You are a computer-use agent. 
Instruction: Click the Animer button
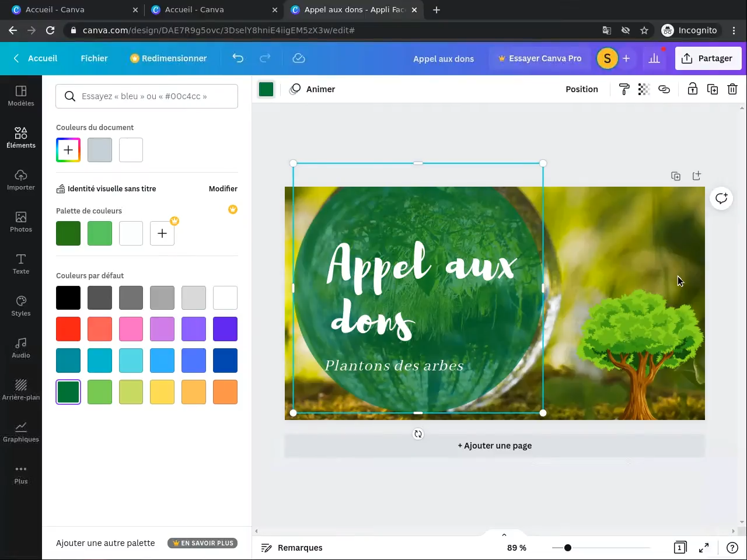(313, 89)
